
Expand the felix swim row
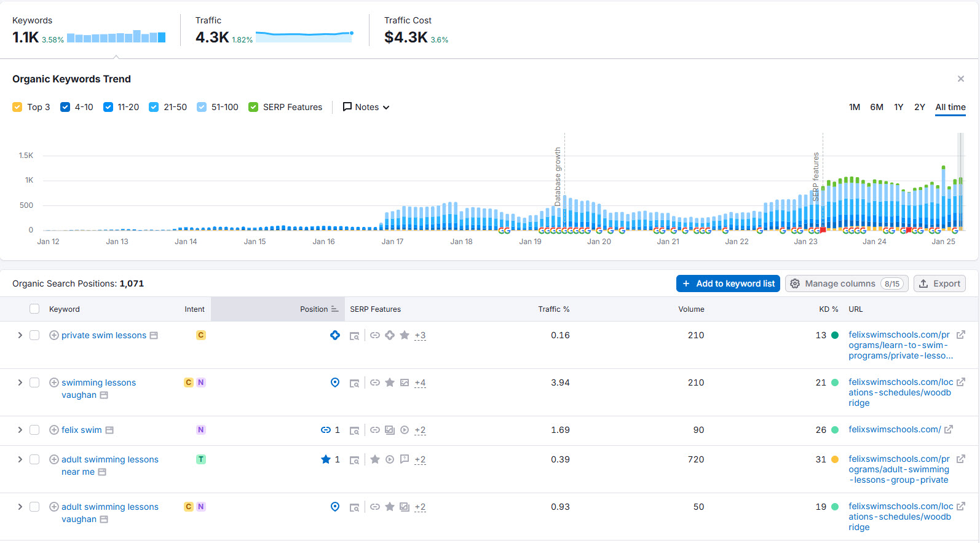click(x=20, y=430)
